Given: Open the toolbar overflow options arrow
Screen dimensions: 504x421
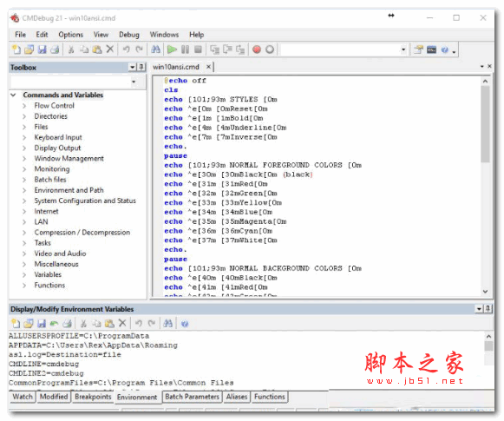Looking at the screenshot, I should tap(454, 51).
